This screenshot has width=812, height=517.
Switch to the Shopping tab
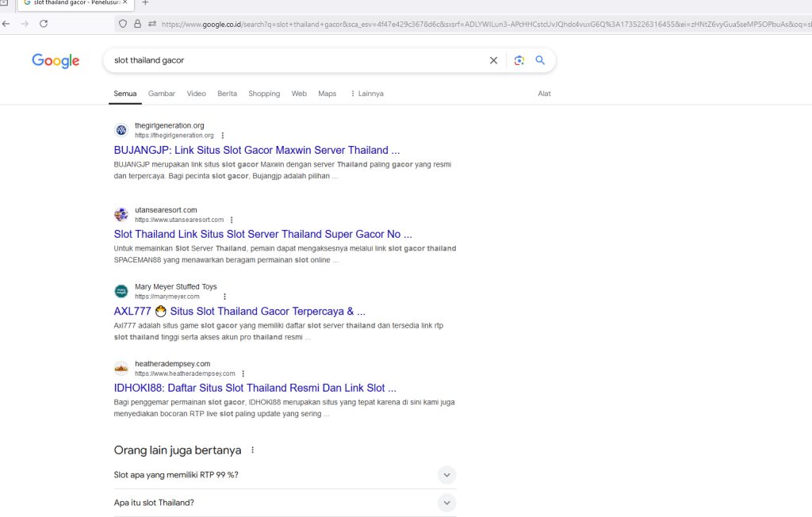pos(264,94)
